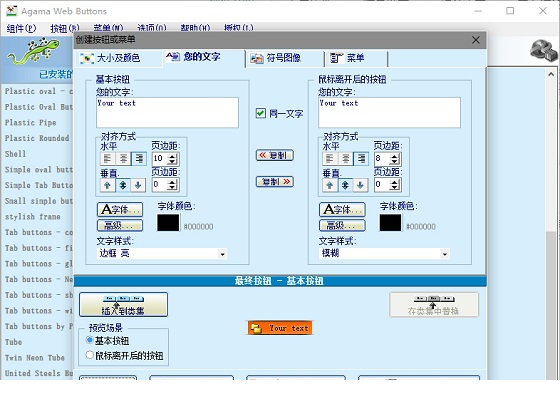The height and width of the screenshot is (395, 560).
Task: Click the orange Your text preview button
Action: pyautogui.click(x=280, y=328)
